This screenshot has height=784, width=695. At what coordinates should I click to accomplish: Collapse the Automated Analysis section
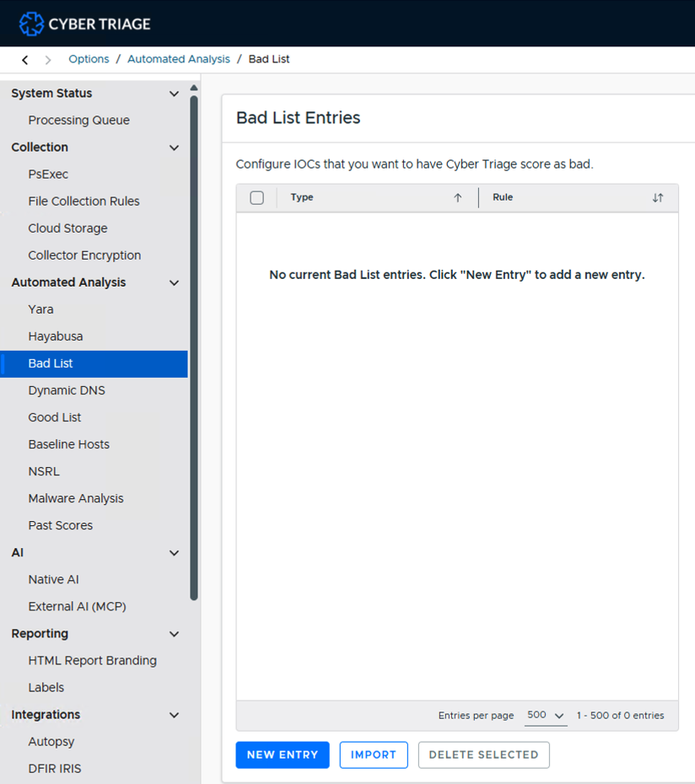pyautogui.click(x=174, y=282)
